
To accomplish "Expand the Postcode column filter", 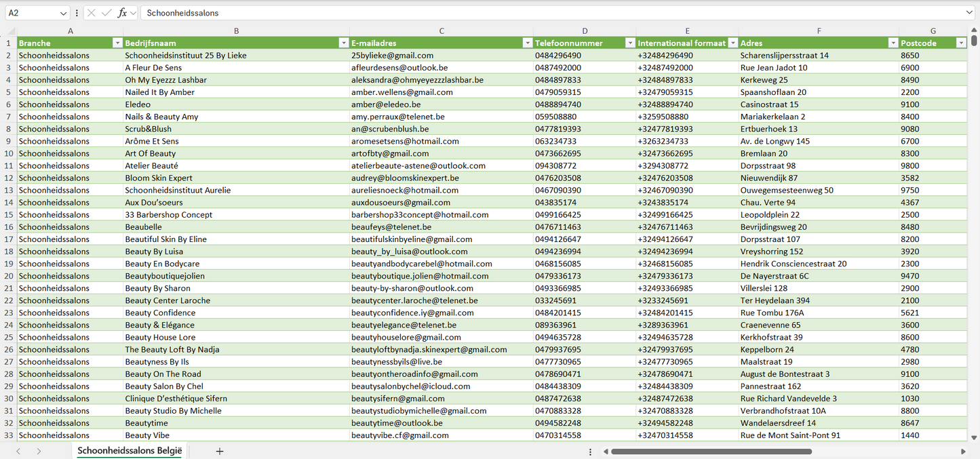I will pos(960,43).
